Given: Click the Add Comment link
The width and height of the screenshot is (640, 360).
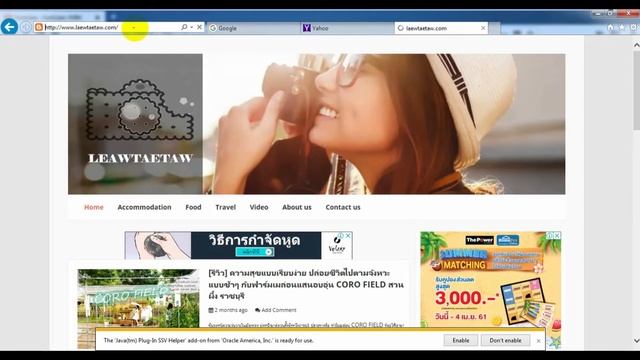Looking at the screenshot, I should (x=279, y=310).
